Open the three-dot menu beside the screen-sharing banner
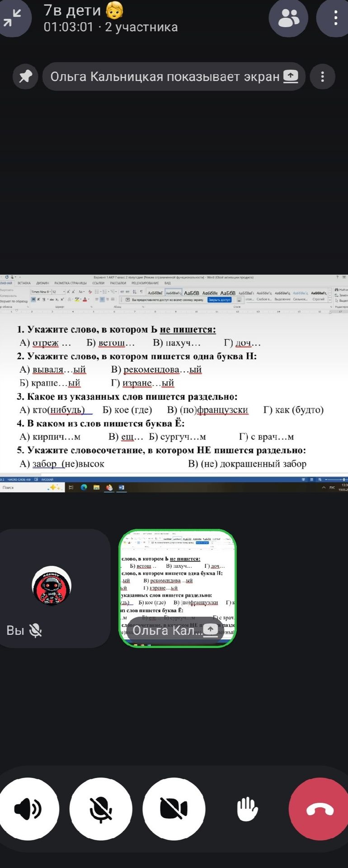 click(x=322, y=76)
